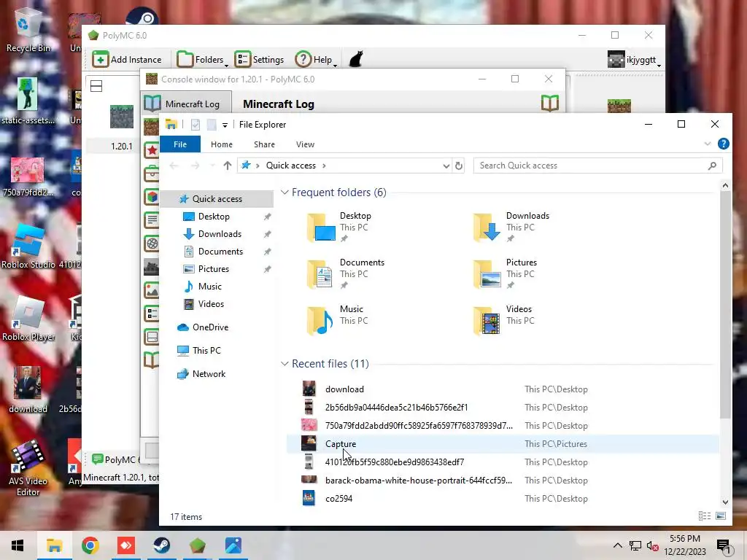This screenshot has height=560, width=747.
Task: Click the black cat icon in PolyMC
Action: (x=356, y=60)
